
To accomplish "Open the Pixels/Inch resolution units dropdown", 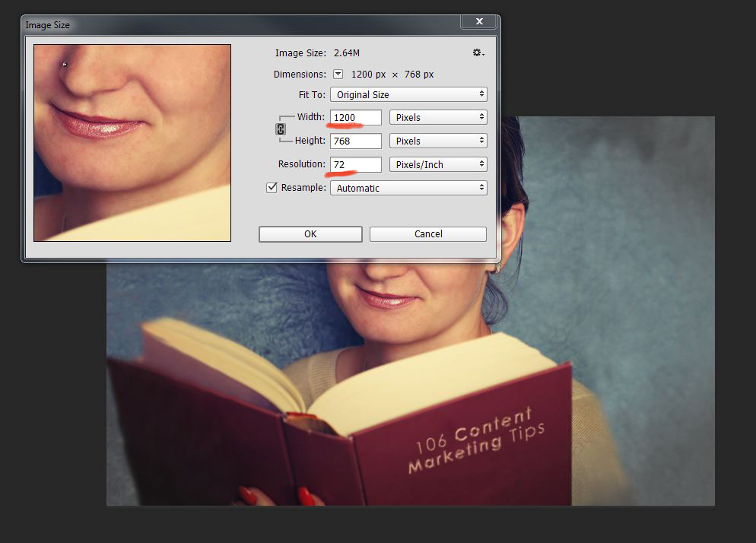I will pyautogui.click(x=437, y=165).
